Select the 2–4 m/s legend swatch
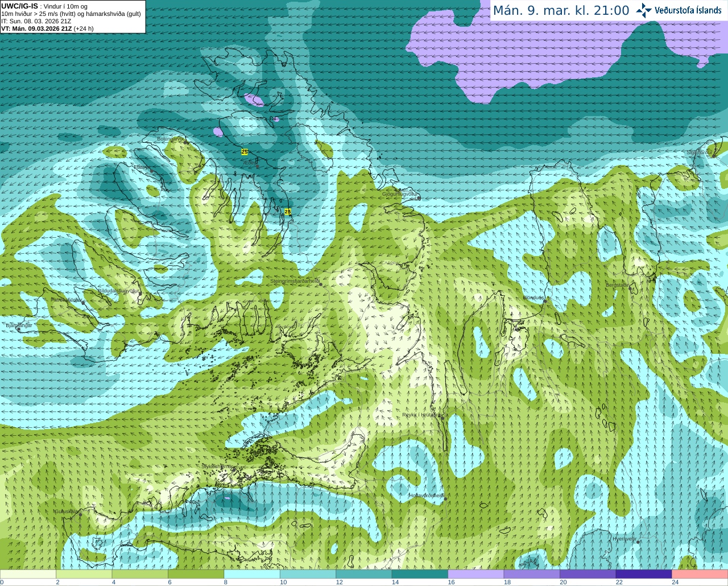The height and width of the screenshot is (586, 728). (x=84, y=575)
